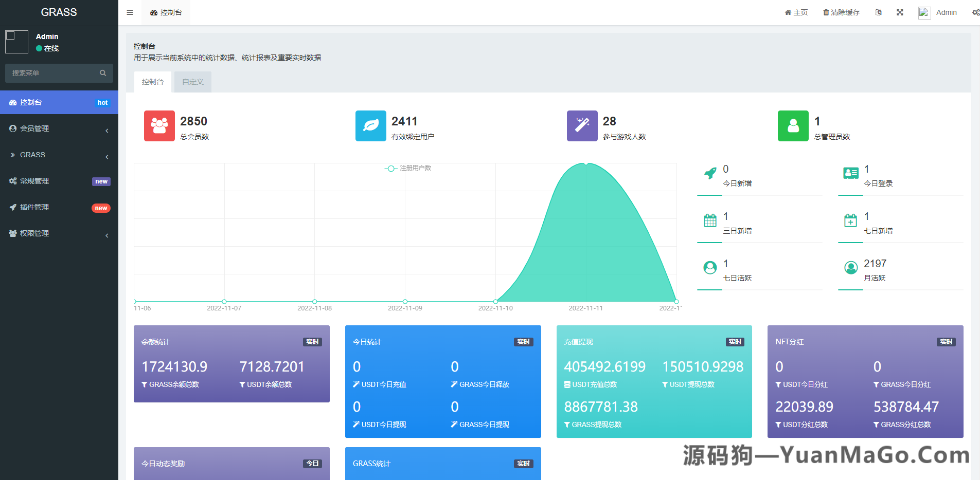The height and width of the screenshot is (480, 980).
Task: Open the 常规管理 gears icon in sidebar
Action: 13,180
